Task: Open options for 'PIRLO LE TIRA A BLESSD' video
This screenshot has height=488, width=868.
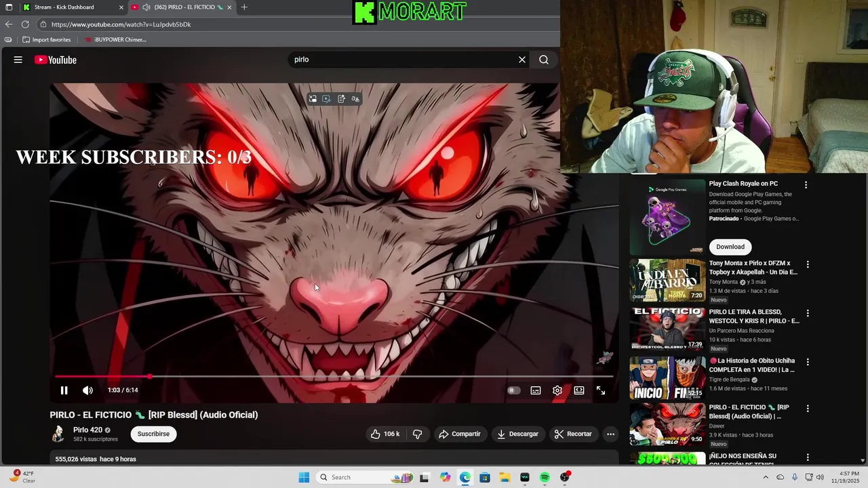Action: [x=807, y=313]
